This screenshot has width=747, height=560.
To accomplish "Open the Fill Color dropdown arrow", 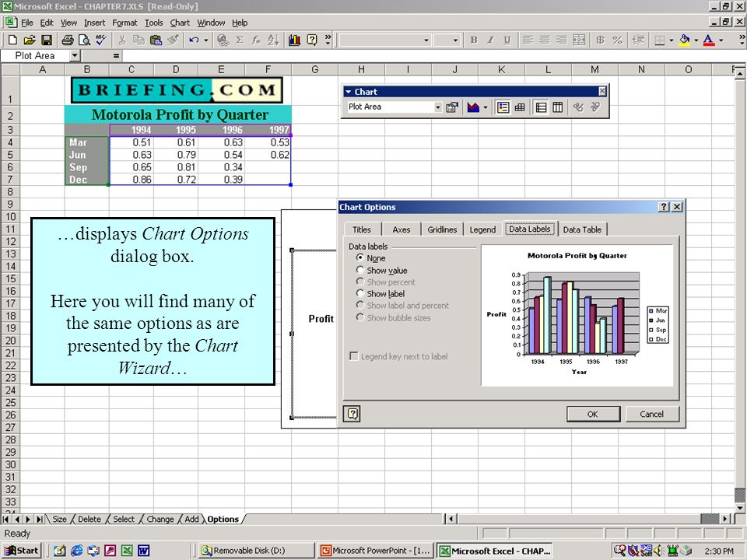I will pyautogui.click(x=696, y=40).
